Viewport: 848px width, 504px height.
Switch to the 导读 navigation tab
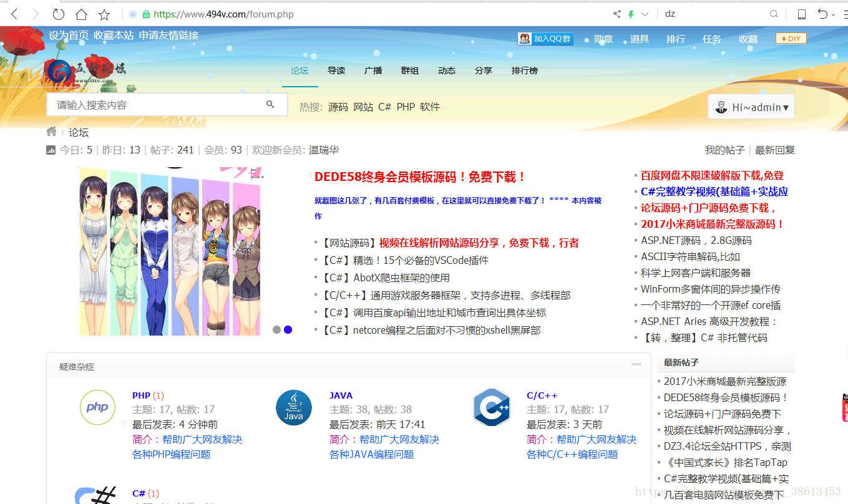click(336, 70)
